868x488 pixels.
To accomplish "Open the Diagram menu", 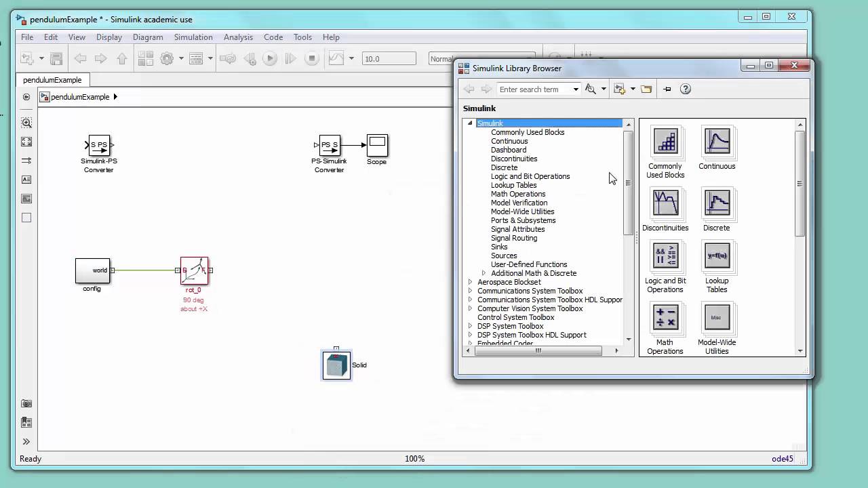I will (148, 37).
